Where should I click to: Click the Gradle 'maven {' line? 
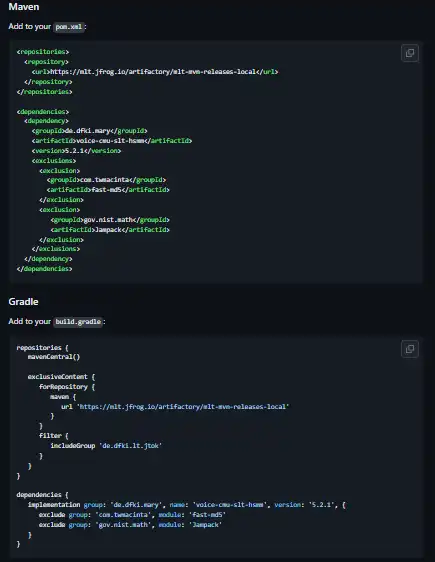63,397
